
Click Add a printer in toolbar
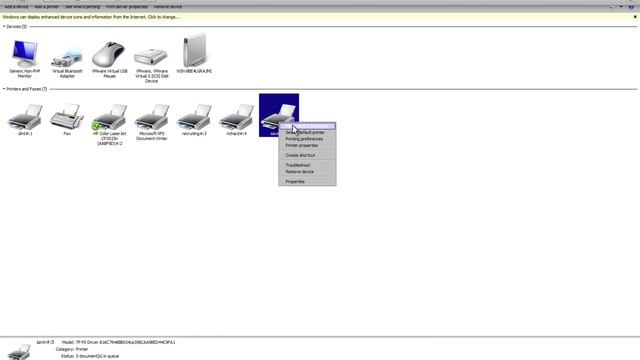47,7
